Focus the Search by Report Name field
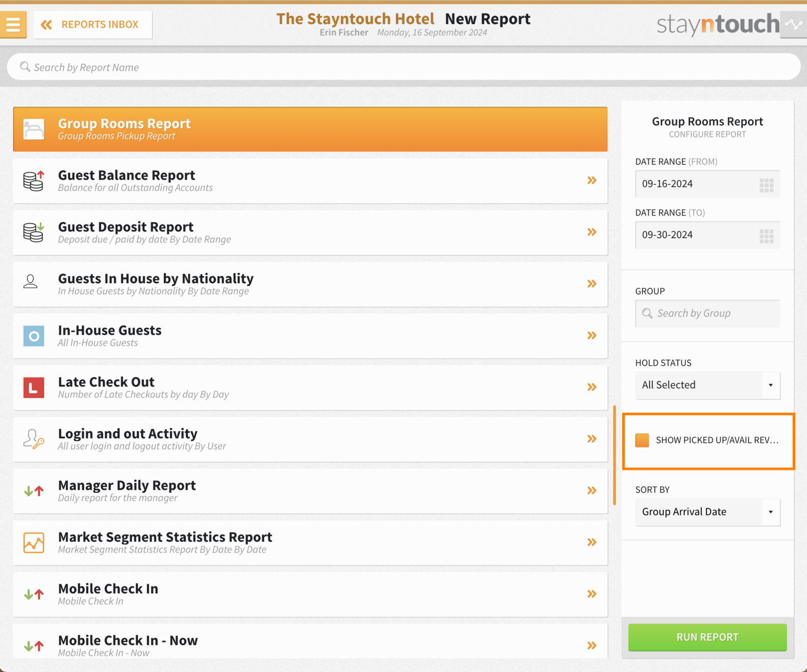This screenshot has height=672, width=807. [404, 67]
